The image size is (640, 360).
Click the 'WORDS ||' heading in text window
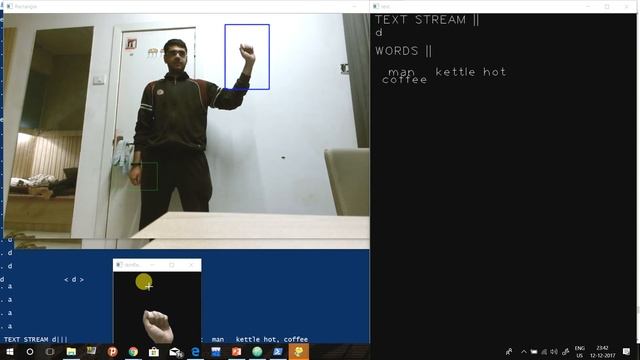403,51
